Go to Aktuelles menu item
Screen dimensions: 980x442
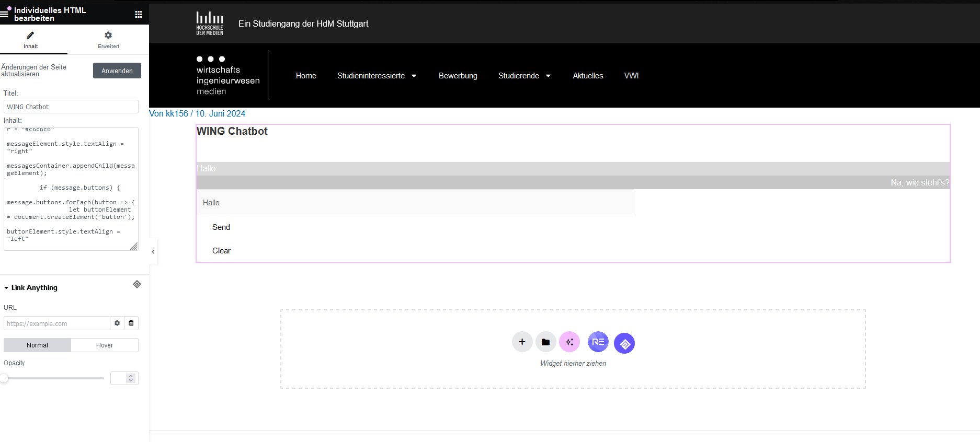(588, 76)
